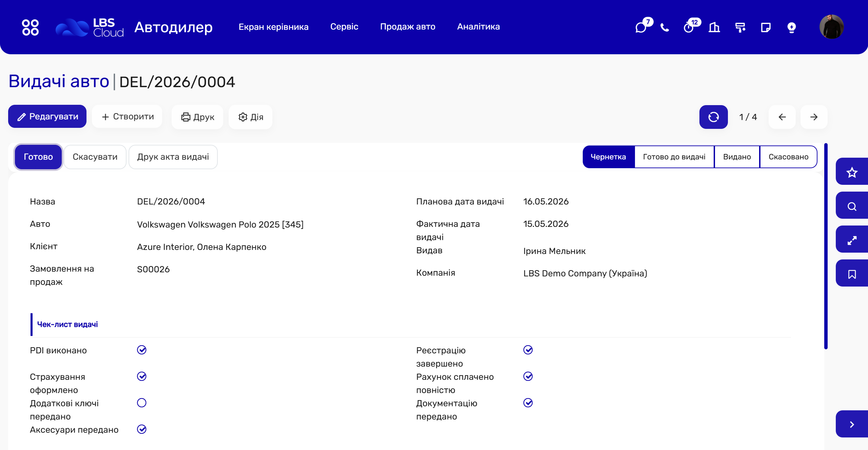Click the refresh record button
868x450 pixels.
pos(713,117)
